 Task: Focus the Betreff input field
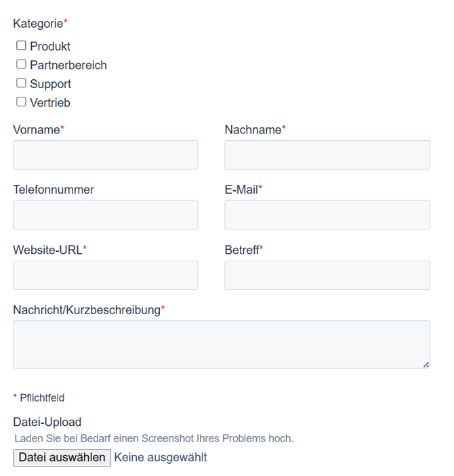pos(327,276)
